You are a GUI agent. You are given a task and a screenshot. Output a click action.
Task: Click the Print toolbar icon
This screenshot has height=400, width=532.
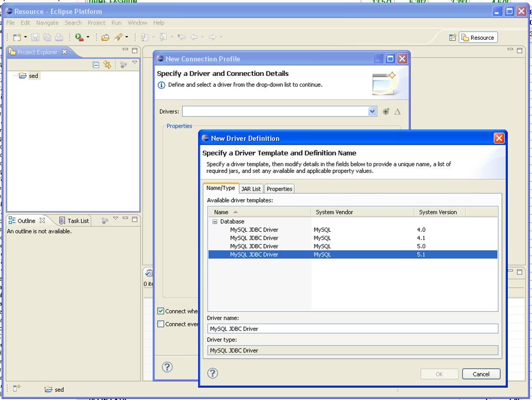59,37
